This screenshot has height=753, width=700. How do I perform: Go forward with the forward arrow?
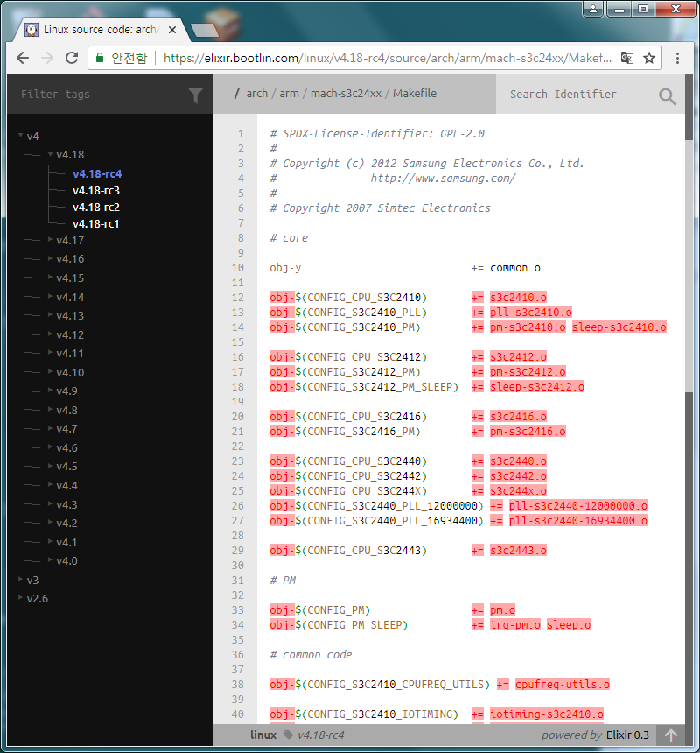(x=47, y=58)
